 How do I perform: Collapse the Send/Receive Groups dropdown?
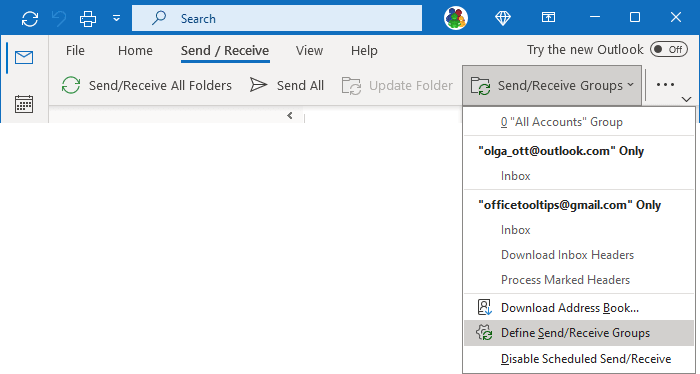tap(552, 85)
